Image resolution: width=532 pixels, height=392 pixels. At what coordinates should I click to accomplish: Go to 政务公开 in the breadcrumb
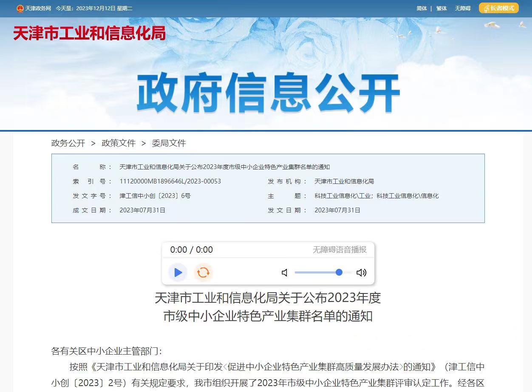tap(68, 143)
